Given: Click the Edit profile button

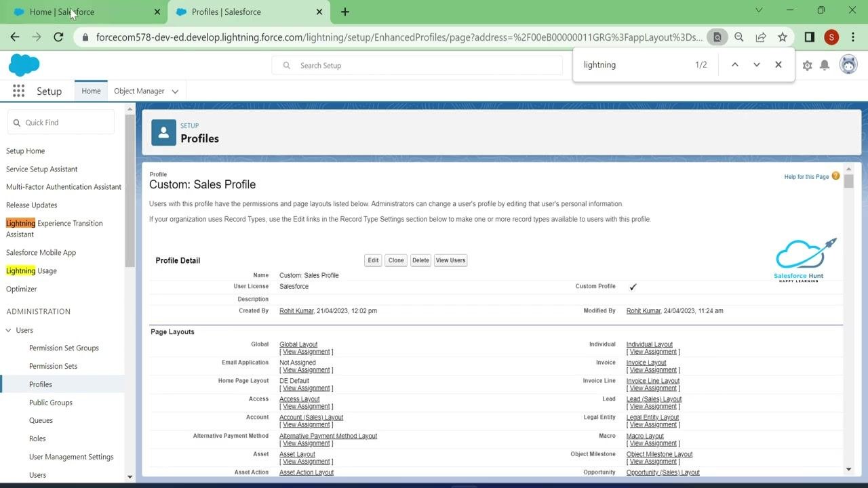Looking at the screenshot, I should pos(373,260).
